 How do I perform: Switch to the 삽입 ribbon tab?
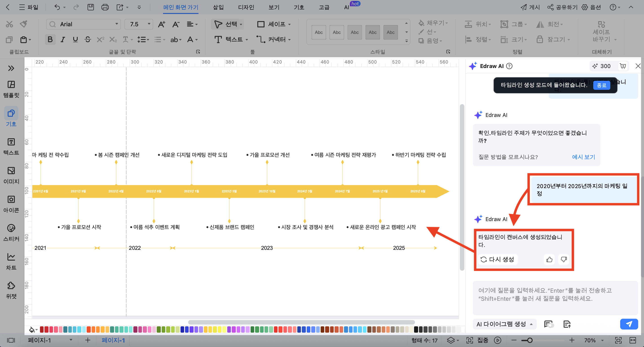tap(218, 7)
